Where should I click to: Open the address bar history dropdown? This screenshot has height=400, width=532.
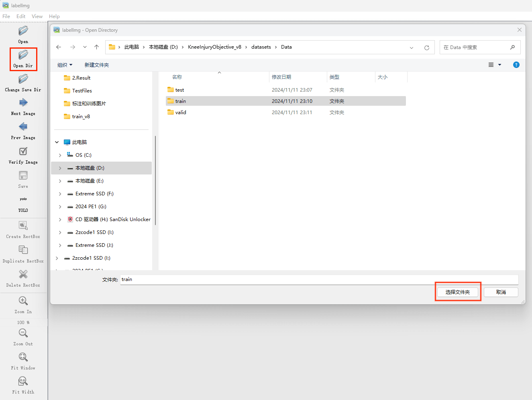pos(412,47)
